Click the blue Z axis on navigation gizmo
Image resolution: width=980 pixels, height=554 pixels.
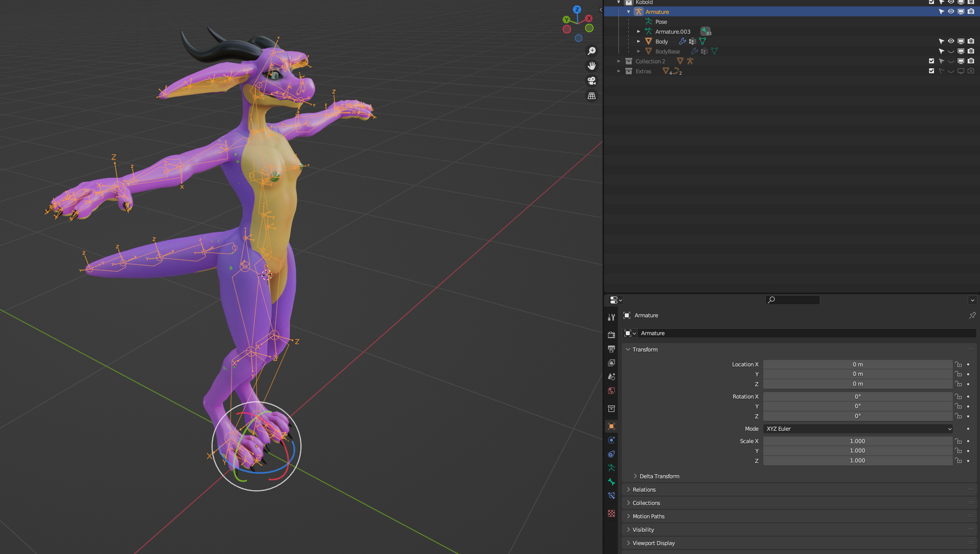(x=577, y=9)
